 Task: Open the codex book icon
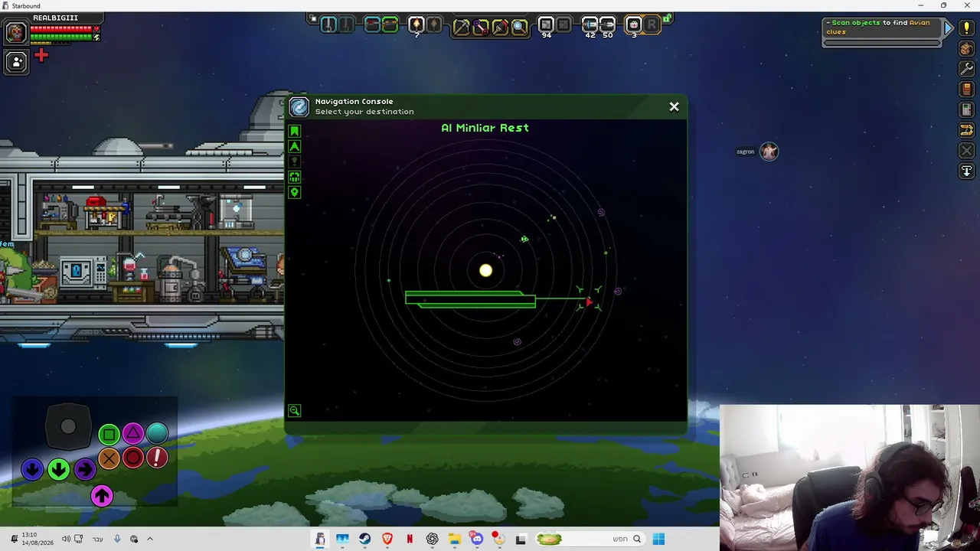tap(966, 90)
